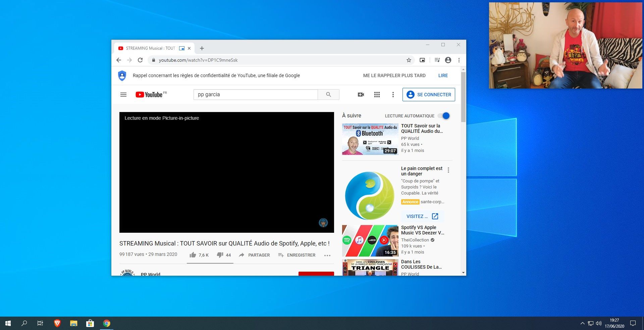Click the channel watermark in the video player
This screenshot has height=330, width=644.
pyautogui.click(x=323, y=222)
